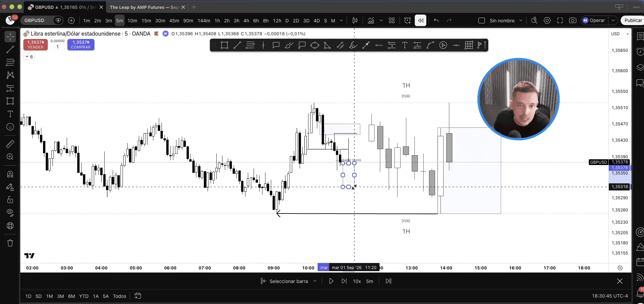This screenshot has height=304, width=644.
Task: Click the replay play button
Action: click(x=331, y=281)
